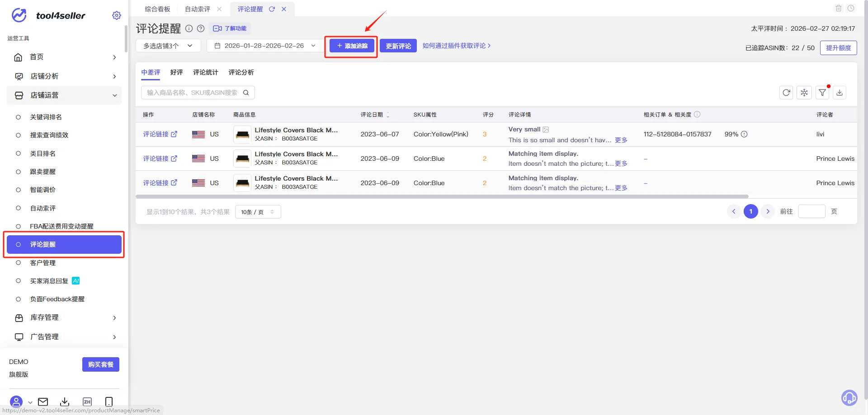Viewport: 868px width, 415px height.
Task: Click in the product name/SKU/ASIN search field
Action: [x=198, y=93]
